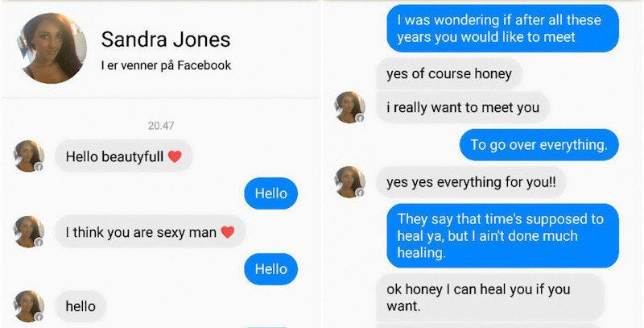
Task: Click the avatar beside "Hello beautyfull" message
Action: tap(29, 156)
